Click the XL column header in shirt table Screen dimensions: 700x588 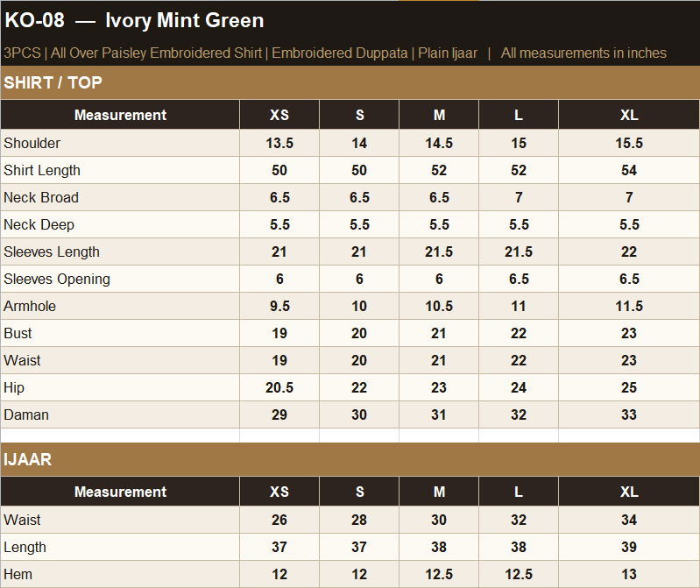628,115
